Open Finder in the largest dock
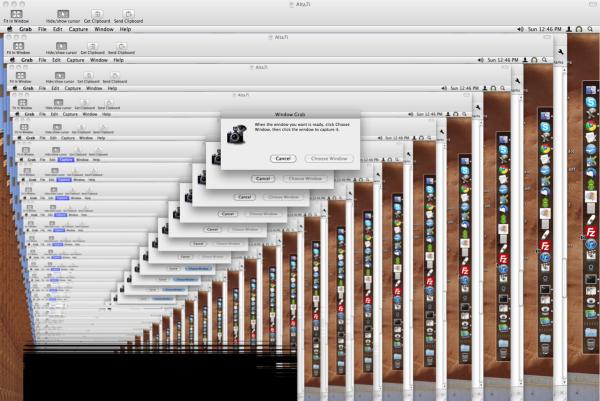The width and height of the screenshot is (600, 401). 591,90
